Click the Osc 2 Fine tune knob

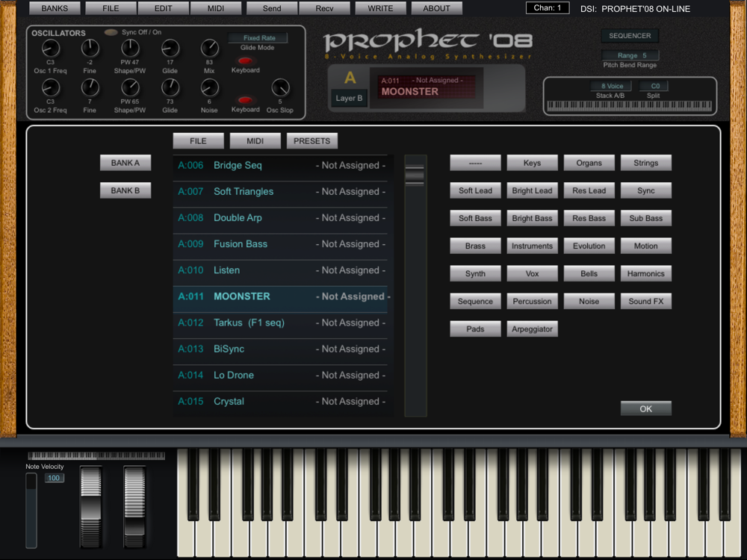pyautogui.click(x=90, y=87)
